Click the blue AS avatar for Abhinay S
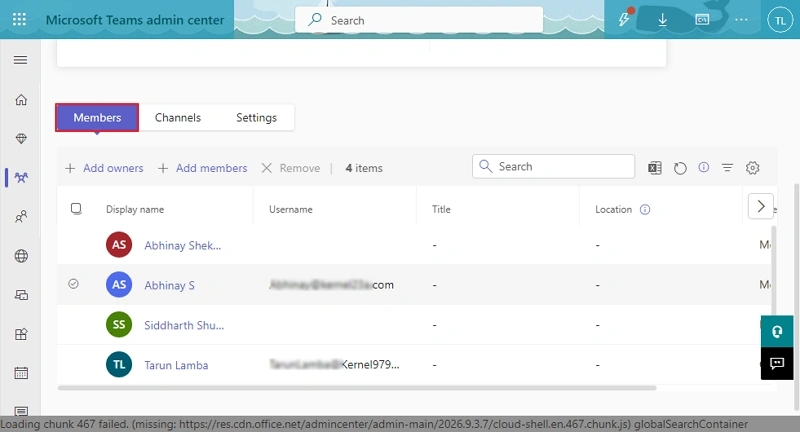 click(119, 285)
